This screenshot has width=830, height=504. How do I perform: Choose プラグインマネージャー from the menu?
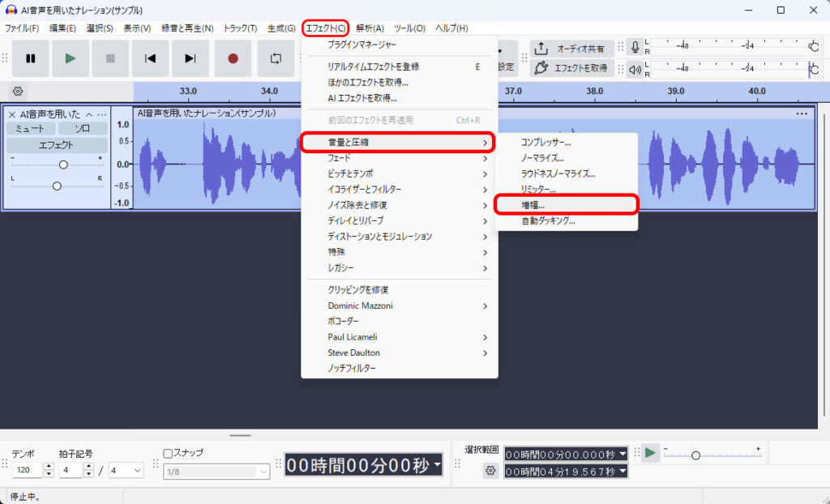pyautogui.click(x=400, y=45)
